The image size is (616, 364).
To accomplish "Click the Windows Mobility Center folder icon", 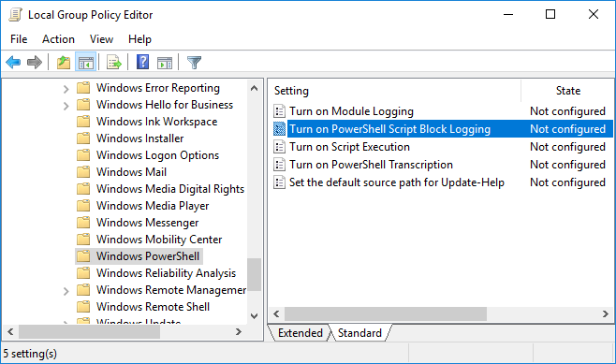I will click(x=83, y=240).
